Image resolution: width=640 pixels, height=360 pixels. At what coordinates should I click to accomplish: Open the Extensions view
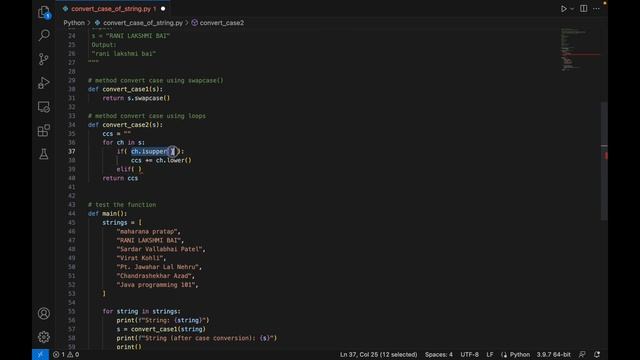pyautogui.click(x=44, y=131)
